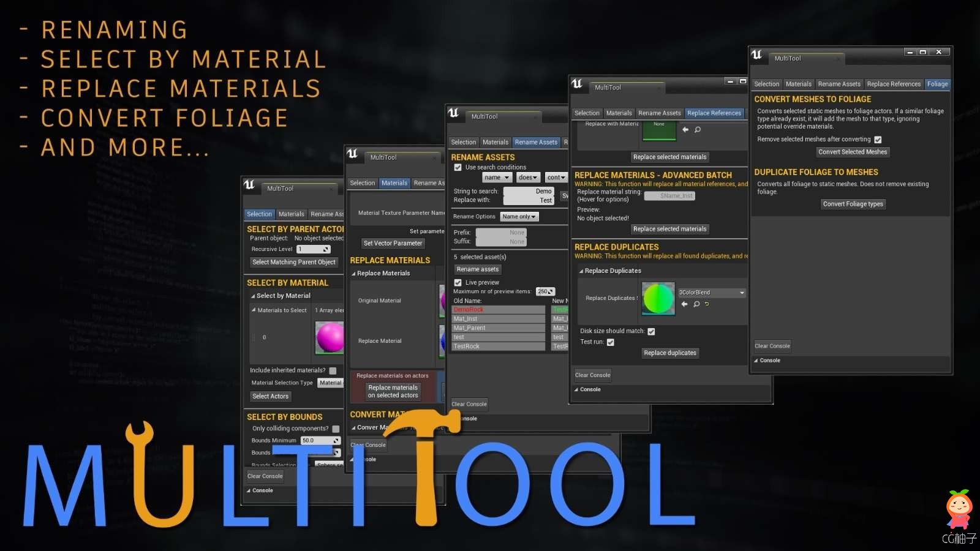Image resolution: width=980 pixels, height=551 pixels.
Task: Click the Unreal logo in the Selection window
Action: (249, 184)
